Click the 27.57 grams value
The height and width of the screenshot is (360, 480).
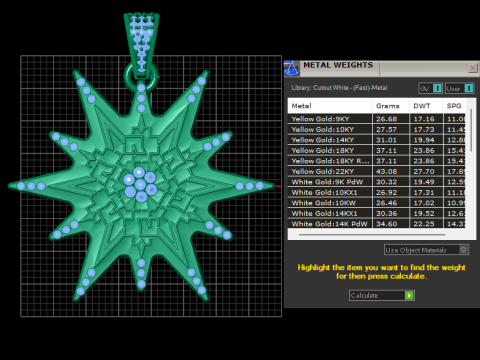(386, 129)
